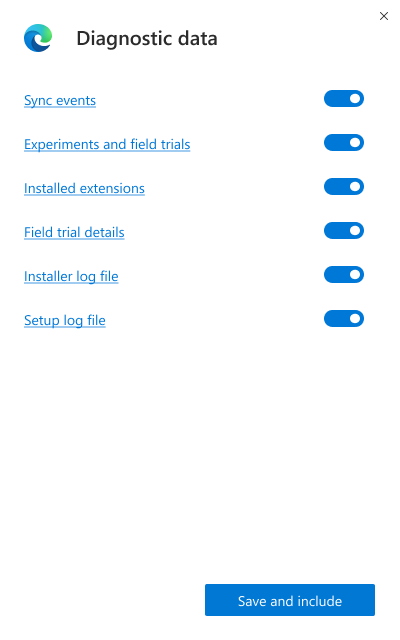Turn off the Sync events toggle

(x=344, y=99)
